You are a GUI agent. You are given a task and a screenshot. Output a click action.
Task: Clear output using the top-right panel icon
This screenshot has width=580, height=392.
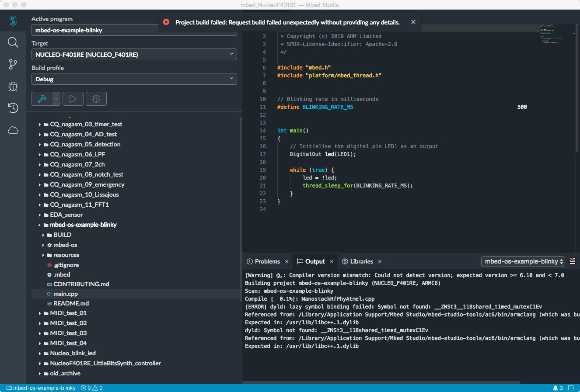click(573, 261)
